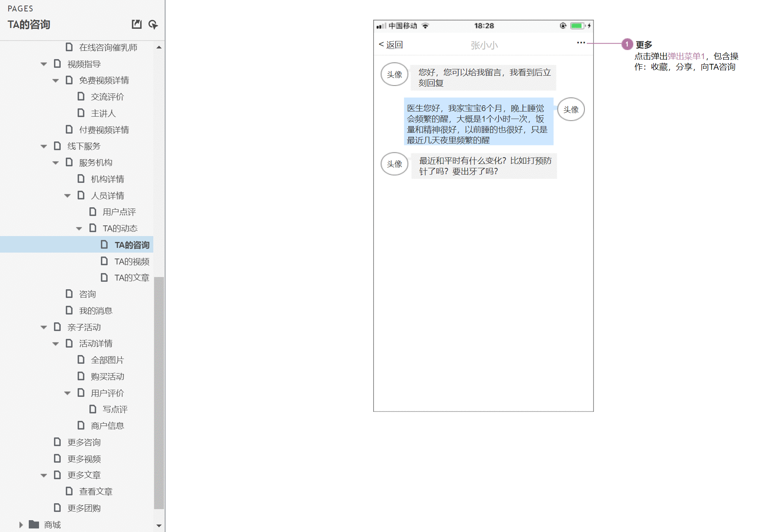Collapse the TA的动态 node
Viewport: 759px width, 532px height.
[x=79, y=229]
